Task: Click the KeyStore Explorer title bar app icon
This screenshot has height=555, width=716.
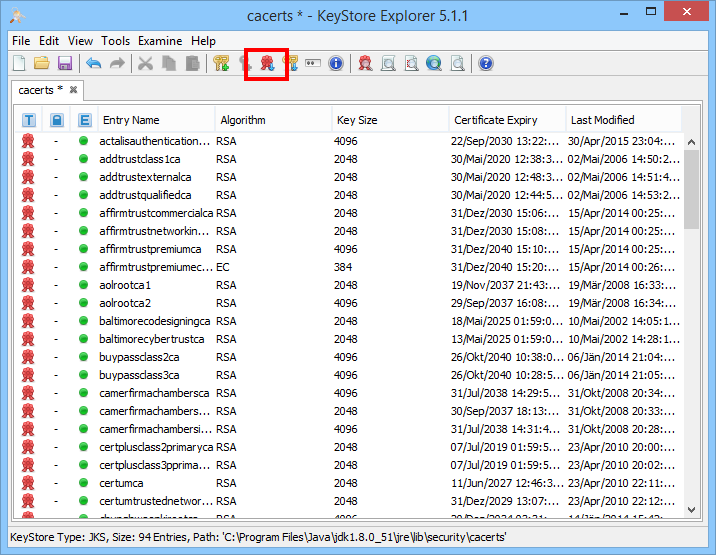Action: [17, 16]
